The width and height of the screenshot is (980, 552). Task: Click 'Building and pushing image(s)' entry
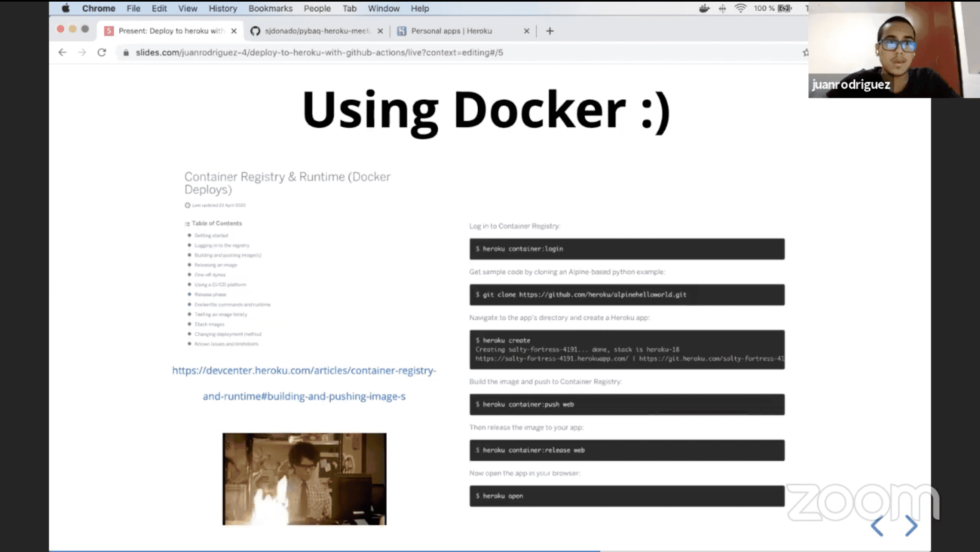click(x=228, y=255)
